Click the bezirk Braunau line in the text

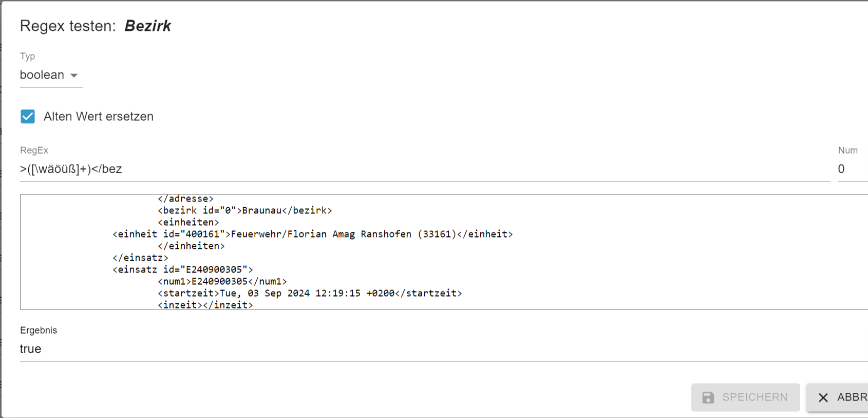coord(245,210)
